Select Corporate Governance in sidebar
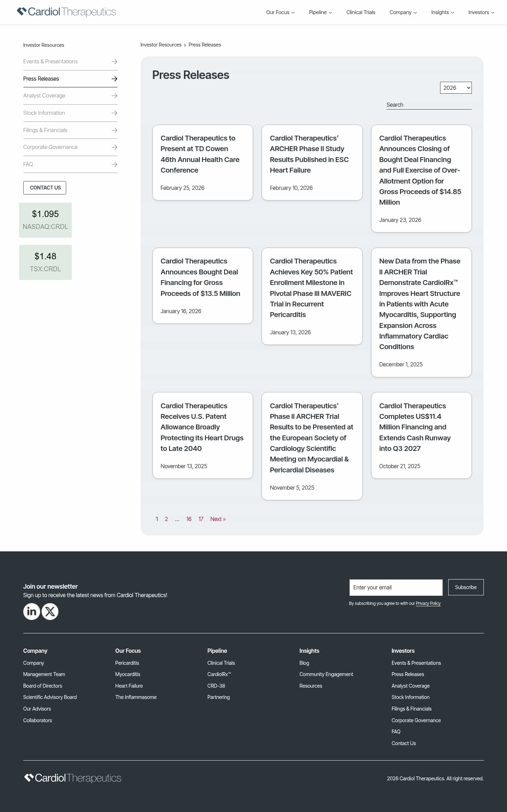 click(50, 147)
